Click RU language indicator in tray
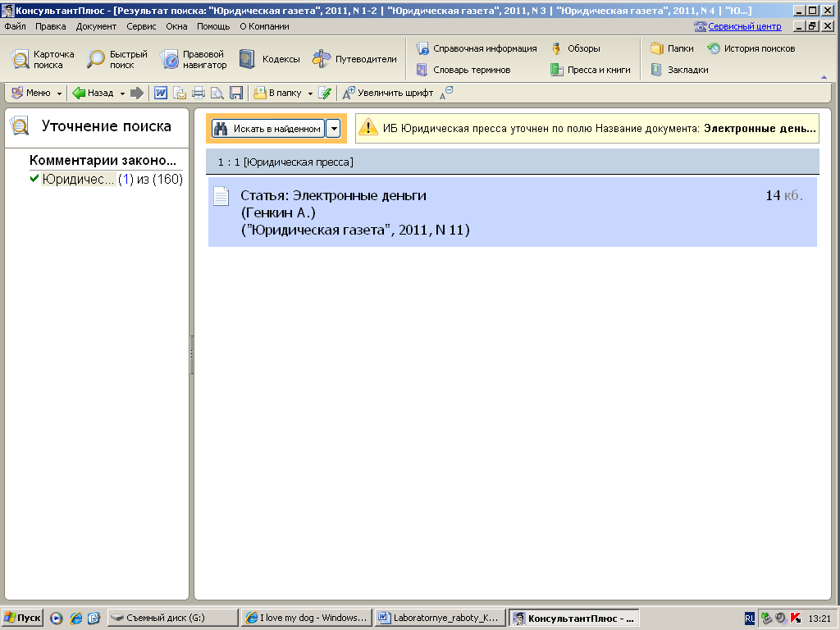 [x=750, y=619]
